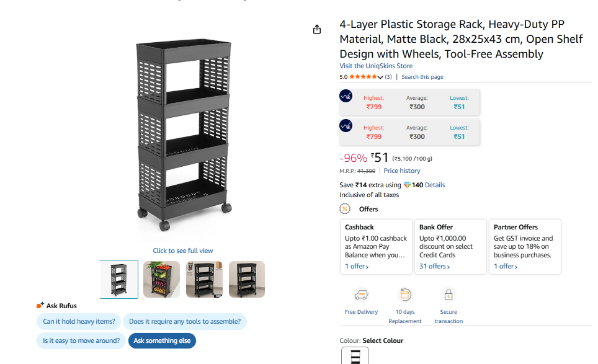
Task: Expand the 31 offers Bank Offer link
Action: 434,267
